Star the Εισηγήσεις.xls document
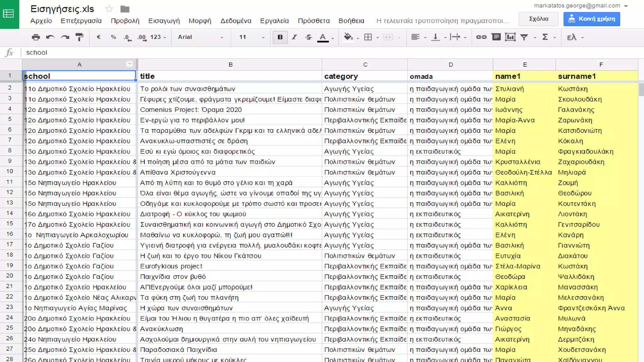This screenshot has width=644, height=362. (x=109, y=9)
